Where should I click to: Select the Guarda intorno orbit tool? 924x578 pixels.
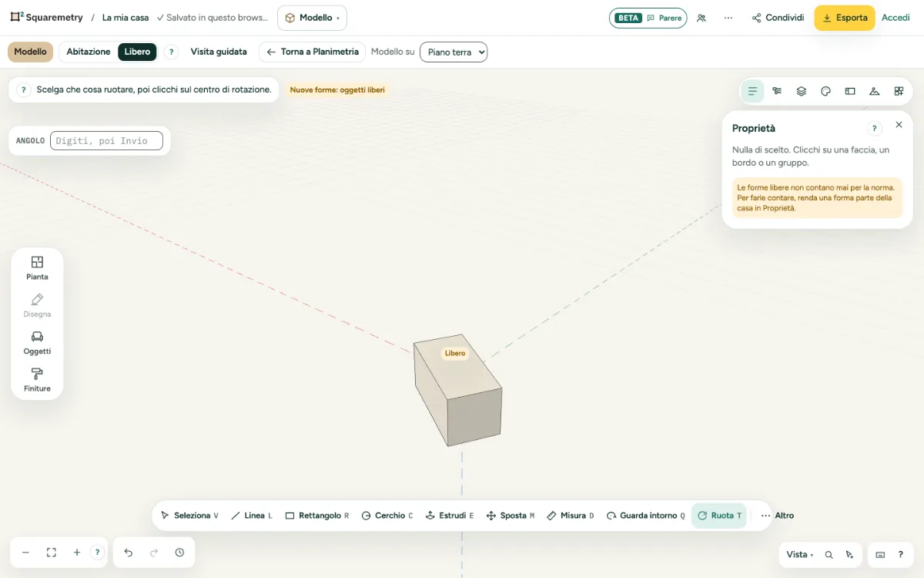coord(645,516)
